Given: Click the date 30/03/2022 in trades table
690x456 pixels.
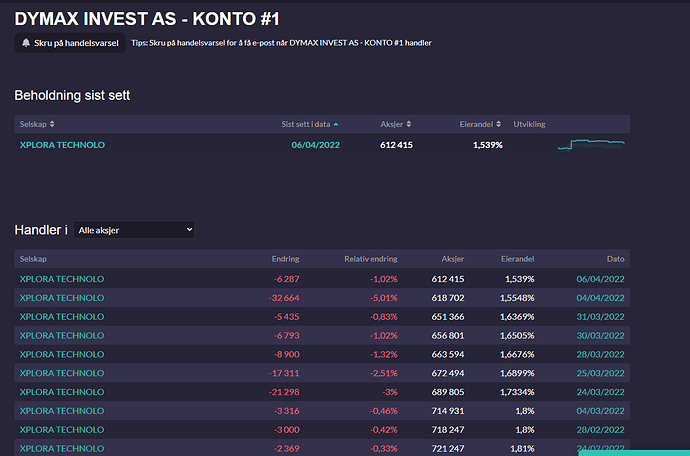Looking at the screenshot, I should [600, 335].
